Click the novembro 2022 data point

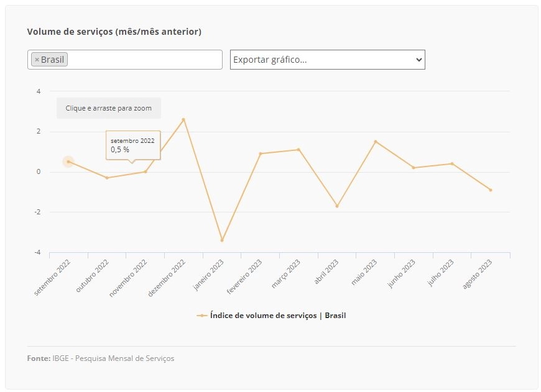click(146, 171)
